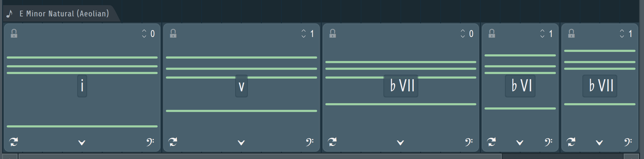This screenshot has width=644, height=159.
Task: Click the bass clef on the v chord
Action: click(x=310, y=142)
